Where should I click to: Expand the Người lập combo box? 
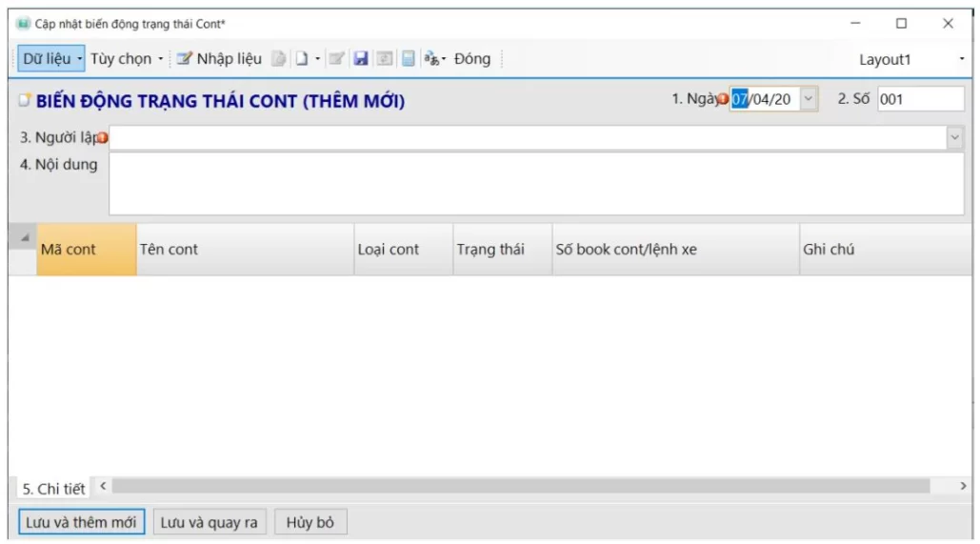pos(954,138)
